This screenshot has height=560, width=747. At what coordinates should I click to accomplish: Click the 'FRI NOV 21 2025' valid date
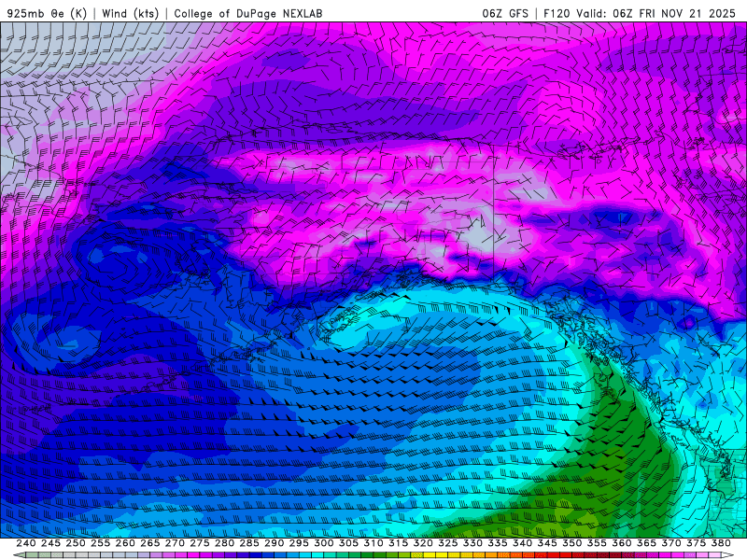687,13
